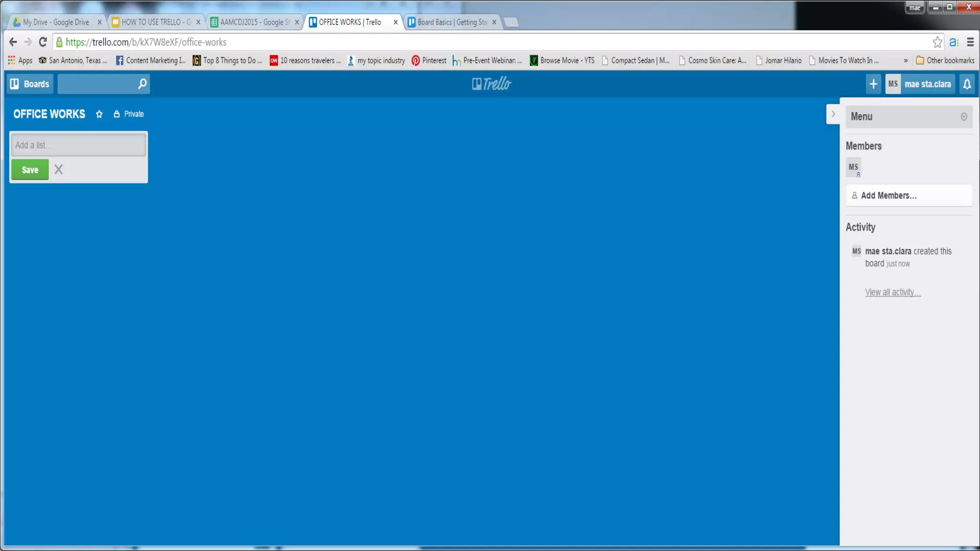Switch to My Drive tab
Screen dimensions: 980x551
(56, 22)
